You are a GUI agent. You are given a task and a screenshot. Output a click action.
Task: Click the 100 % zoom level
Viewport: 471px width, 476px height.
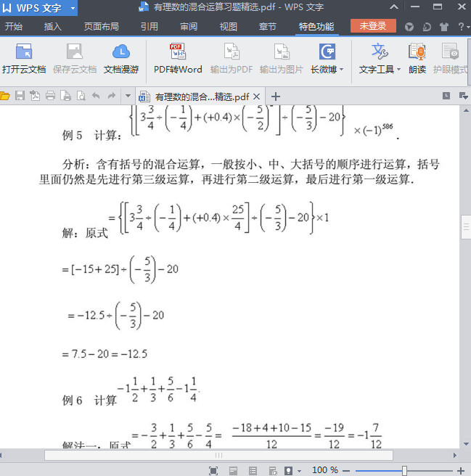point(325,470)
